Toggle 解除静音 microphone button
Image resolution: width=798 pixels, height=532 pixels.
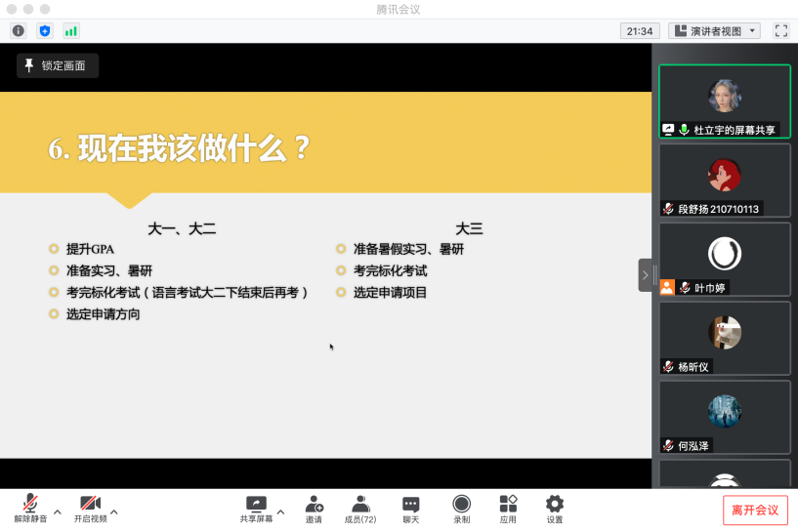pyautogui.click(x=30, y=509)
